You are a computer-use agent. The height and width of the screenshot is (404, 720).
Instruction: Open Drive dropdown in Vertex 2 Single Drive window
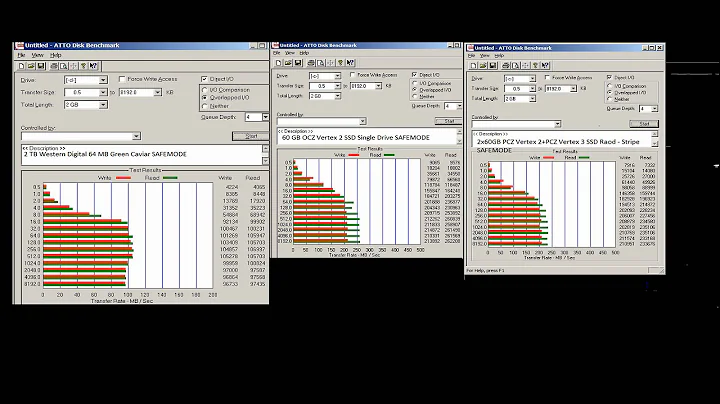tap(338, 76)
